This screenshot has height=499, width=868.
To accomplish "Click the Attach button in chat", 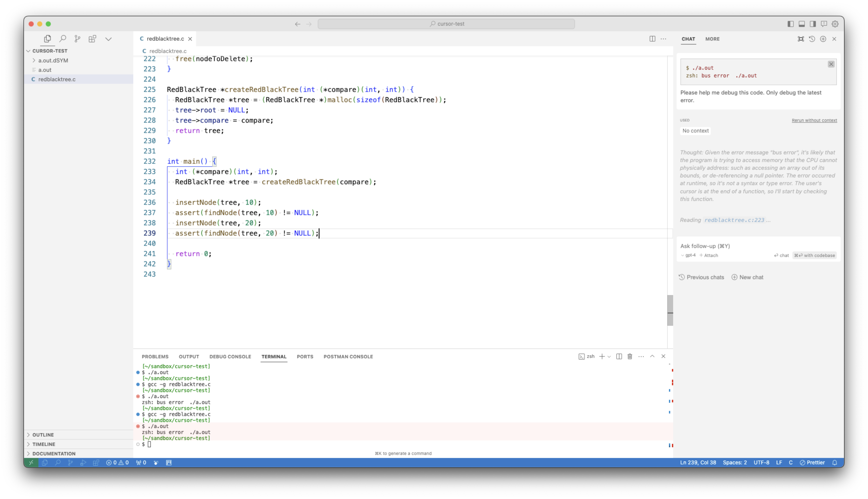I will 708,255.
